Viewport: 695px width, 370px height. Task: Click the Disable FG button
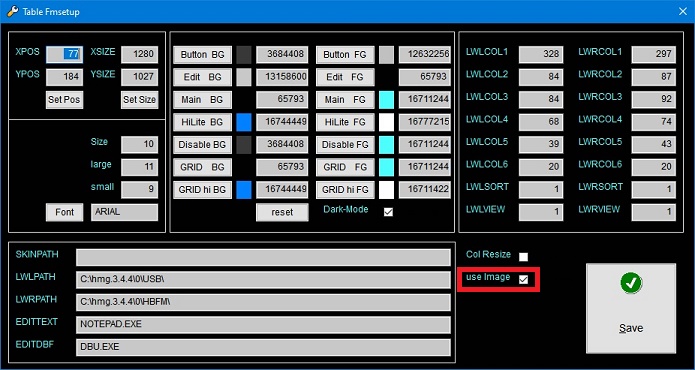click(x=345, y=145)
